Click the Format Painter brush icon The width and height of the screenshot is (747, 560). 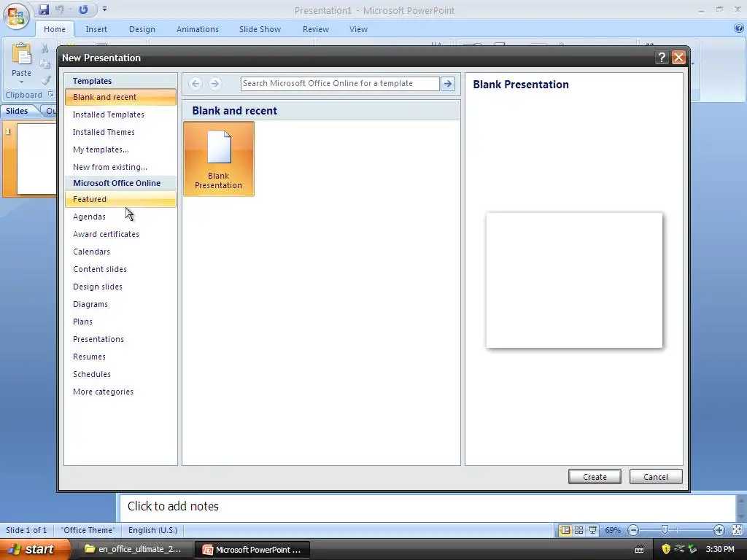46,79
